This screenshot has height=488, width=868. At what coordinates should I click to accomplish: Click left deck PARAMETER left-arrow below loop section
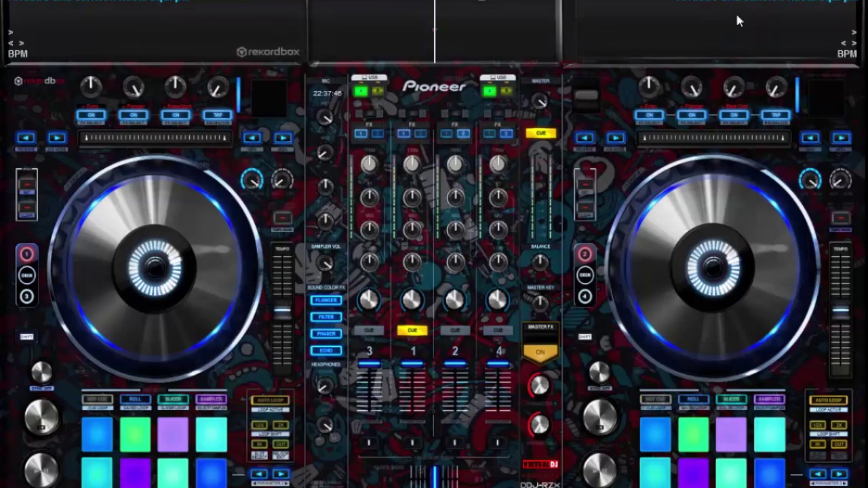coord(259,474)
